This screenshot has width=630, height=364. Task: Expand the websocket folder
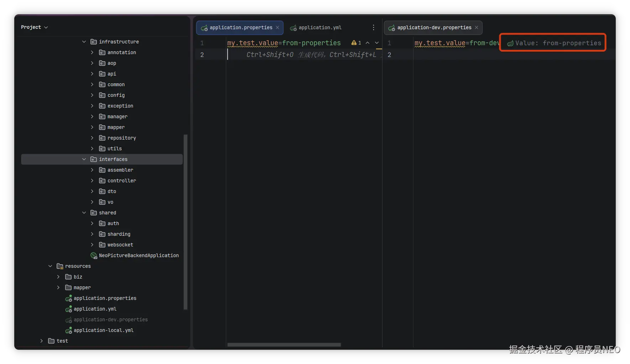tap(92, 245)
